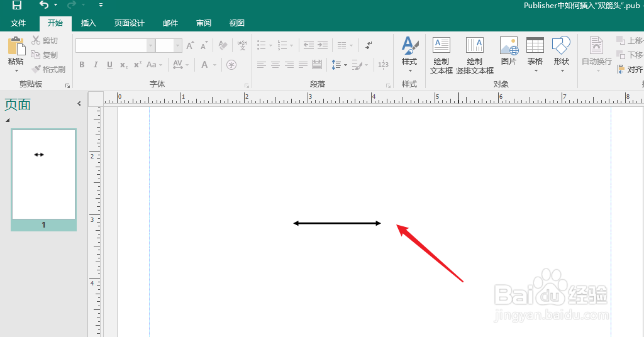Select page 1 thumbnail
Screen dimensions: 644x337
point(43,180)
